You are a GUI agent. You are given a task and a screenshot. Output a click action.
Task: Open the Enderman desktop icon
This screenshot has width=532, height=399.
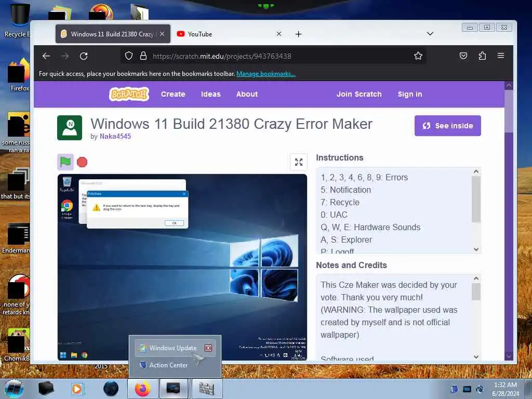16,239
